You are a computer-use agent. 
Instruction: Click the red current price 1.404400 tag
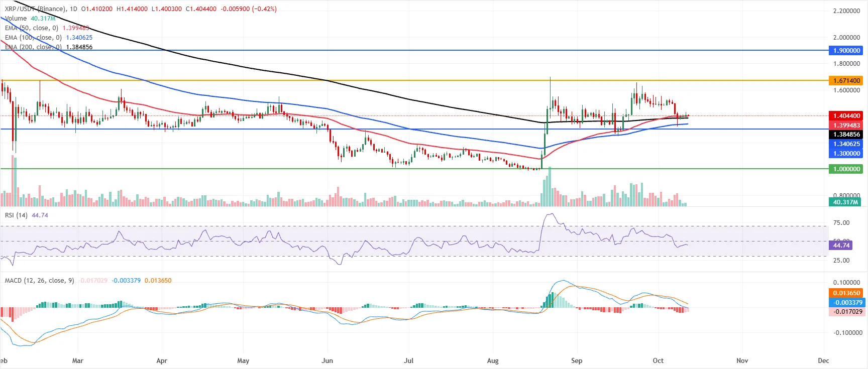pos(845,116)
